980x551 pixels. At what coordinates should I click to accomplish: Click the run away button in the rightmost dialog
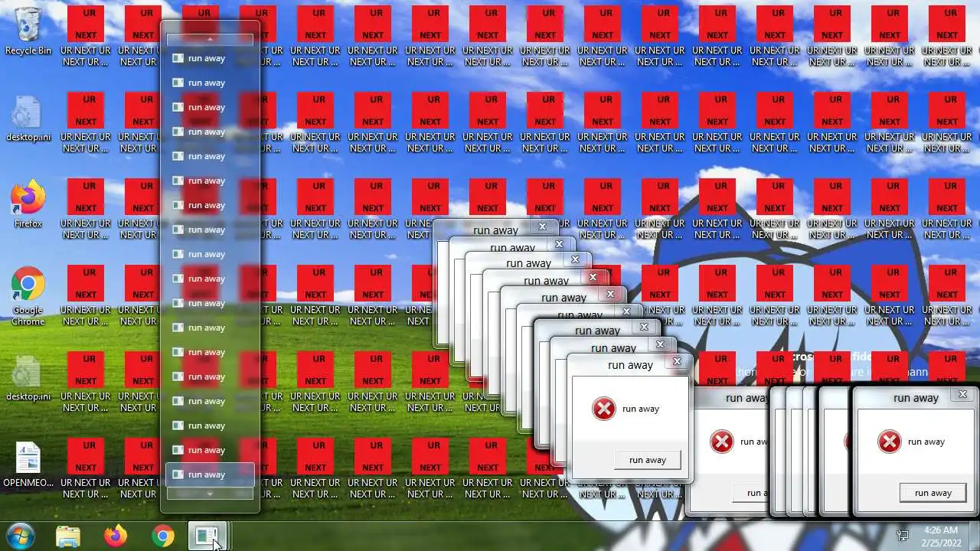[933, 493]
